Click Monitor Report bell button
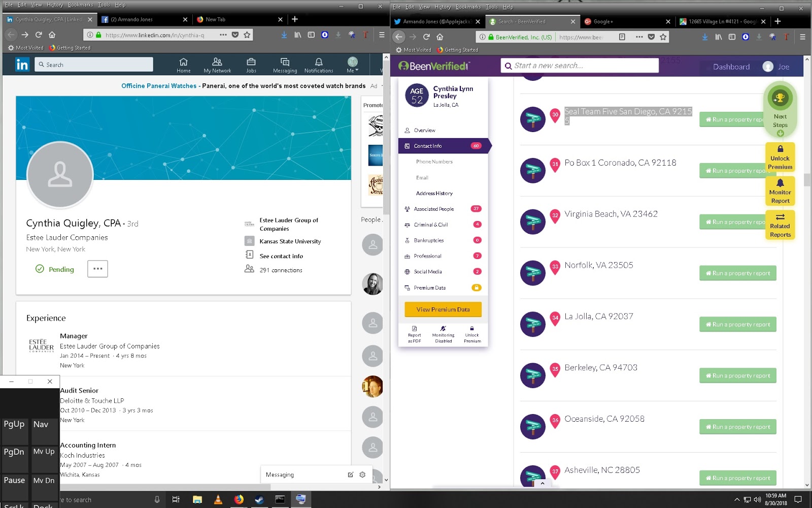 (x=780, y=192)
